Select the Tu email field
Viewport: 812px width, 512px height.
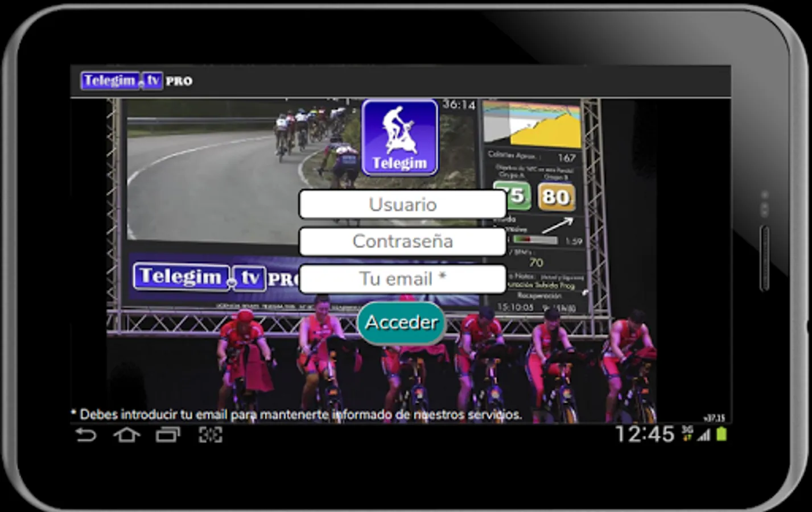(x=402, y=279)
